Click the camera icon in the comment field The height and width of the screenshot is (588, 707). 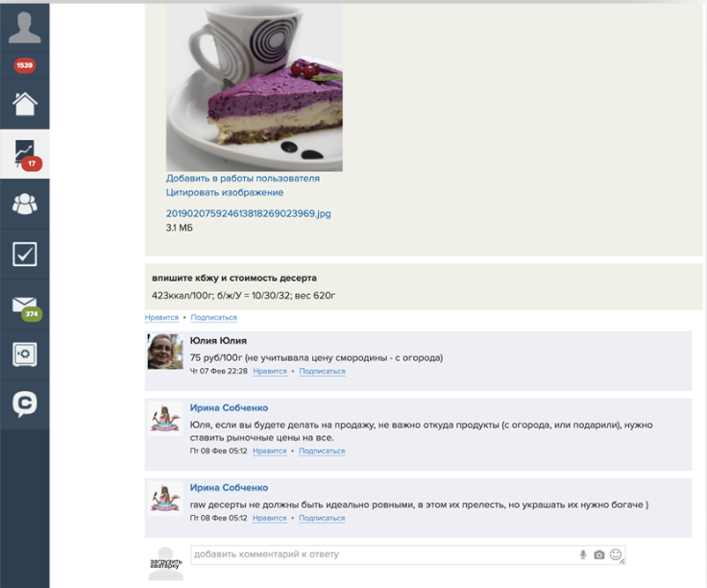[x=598, y=554]
